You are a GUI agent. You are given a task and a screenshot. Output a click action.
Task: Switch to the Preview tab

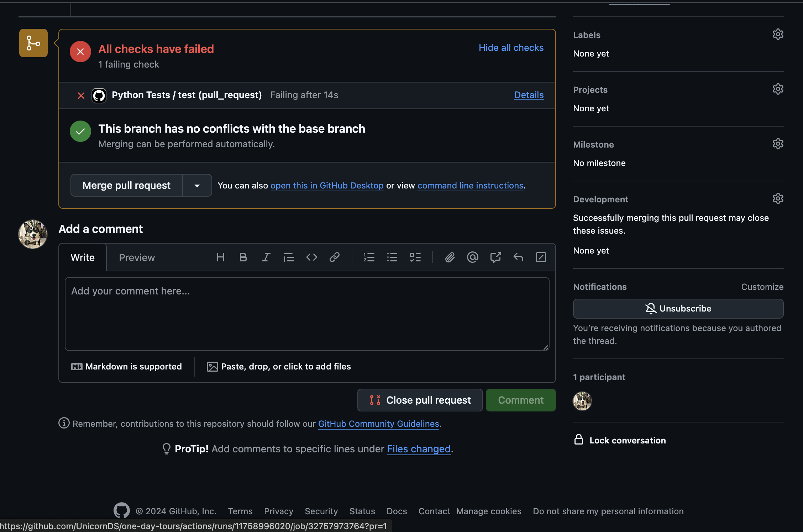coord(137,257)
